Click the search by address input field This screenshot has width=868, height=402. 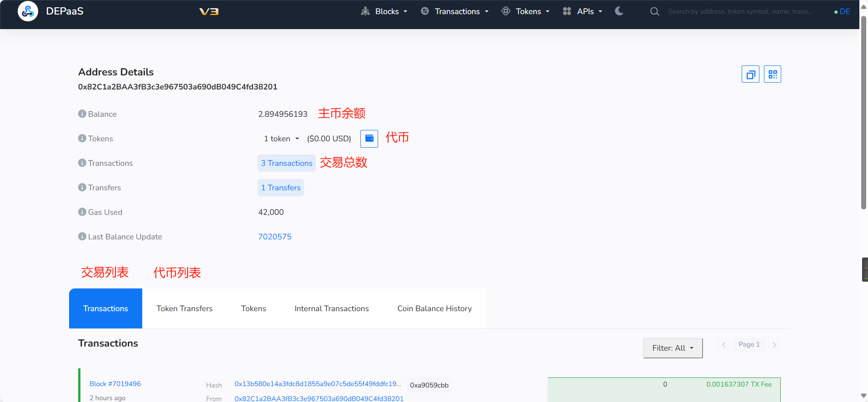(x=741, y=11)
